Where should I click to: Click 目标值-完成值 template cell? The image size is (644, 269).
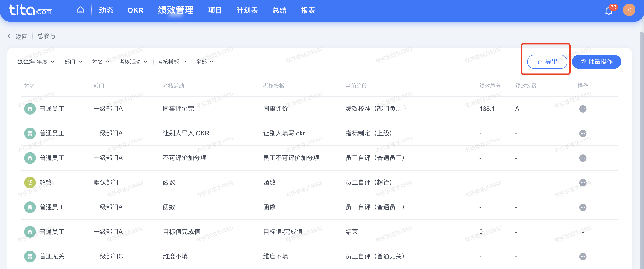283,232
